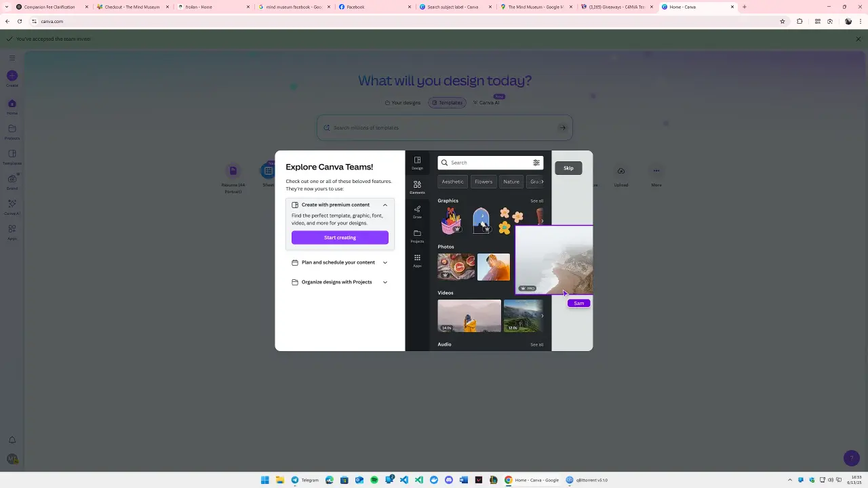This screenshot has height=488, width=868.
Task: Open File Explorer from the taskbar
Action: (279, 480)
